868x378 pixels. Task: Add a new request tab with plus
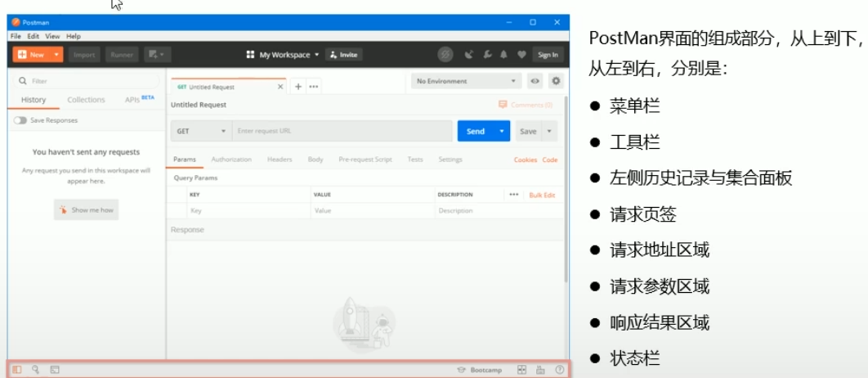point(298,87)
